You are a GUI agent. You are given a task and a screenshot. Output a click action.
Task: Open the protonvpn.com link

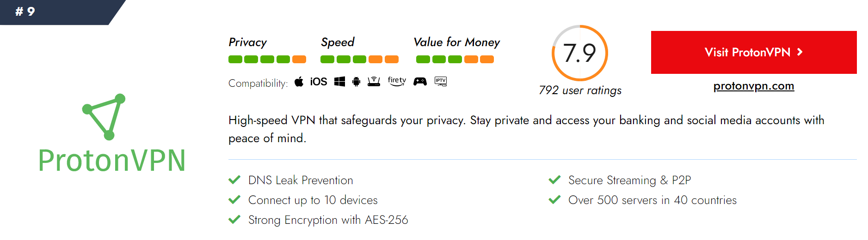pos(754,86)
